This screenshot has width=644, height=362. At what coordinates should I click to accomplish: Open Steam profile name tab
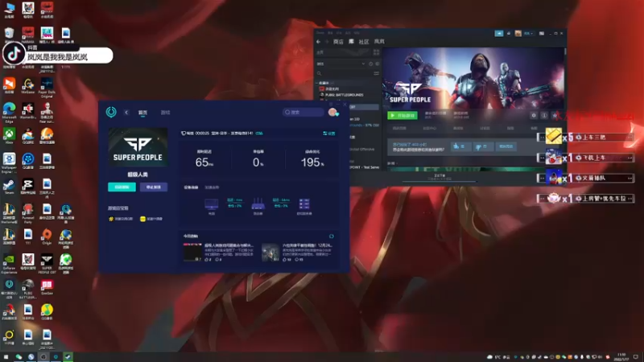click(379, 42)
